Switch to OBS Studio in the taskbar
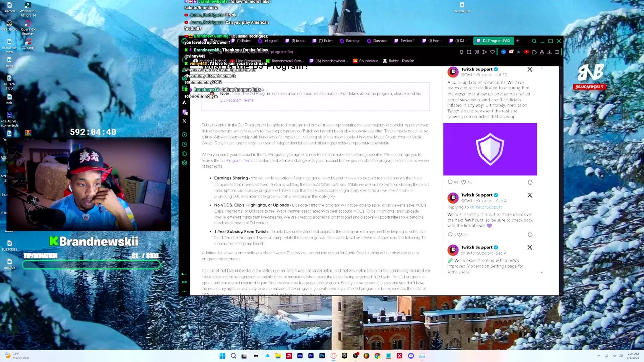Viewport: 644px width, 362px height. (355, 356)
